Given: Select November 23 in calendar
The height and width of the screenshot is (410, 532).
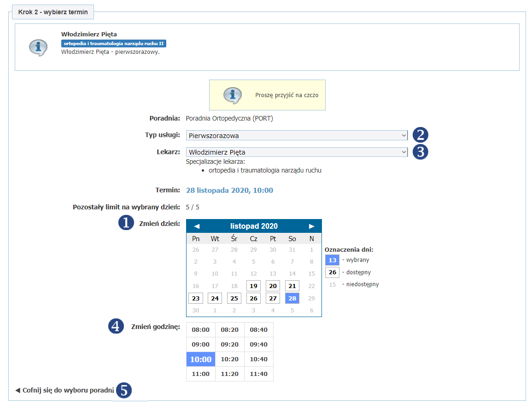Looking at the screenshot, I should point(196,299).
